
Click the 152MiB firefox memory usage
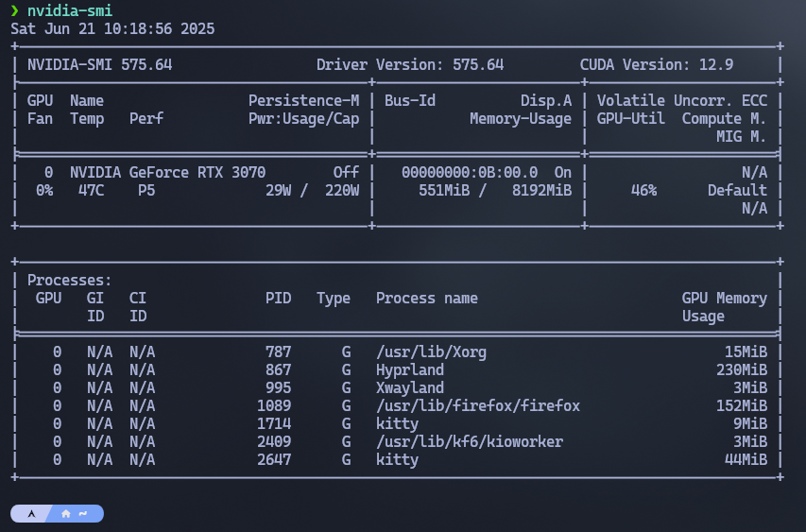point(741,406)
